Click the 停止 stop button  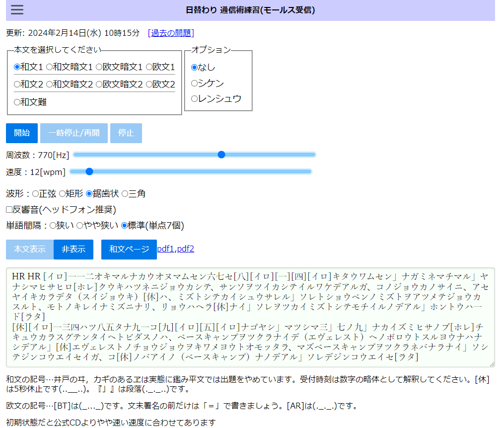(126, 133)
